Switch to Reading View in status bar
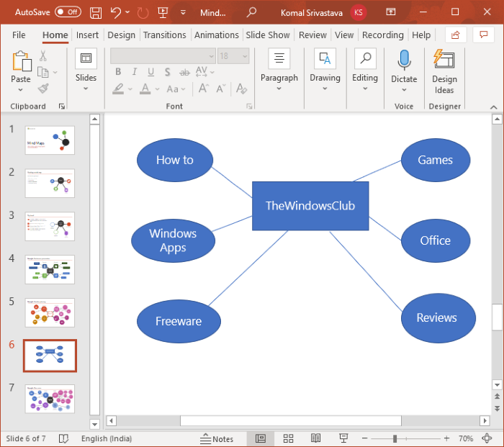Screen dimensions: 504x447 315,438
